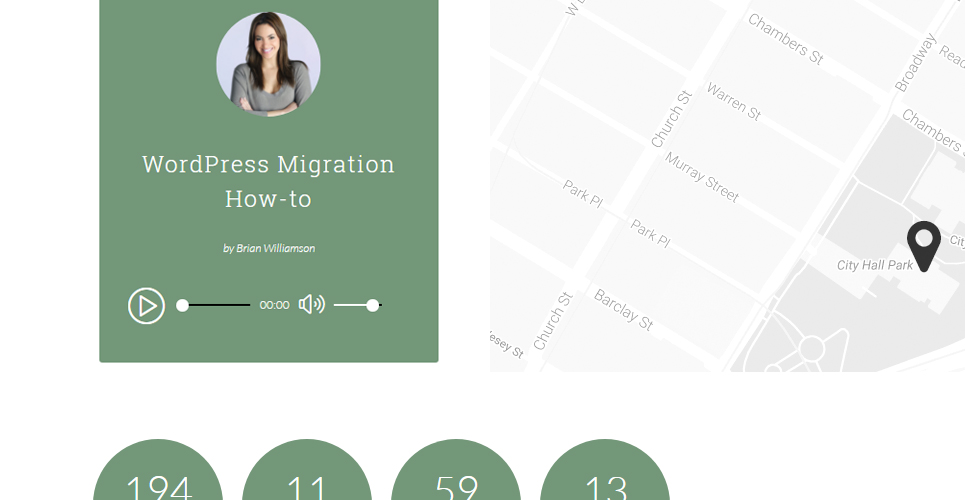
Task: Click the City Hall Park map label
Action: pyautogui.click(x=875, y=265)
